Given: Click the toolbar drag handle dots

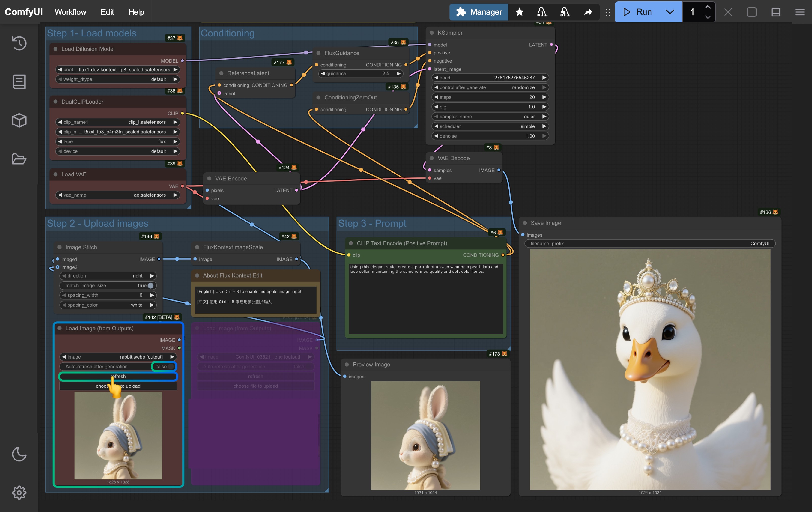Looking at the screenshot, I should pyautogui.click(x=608, y=12).
